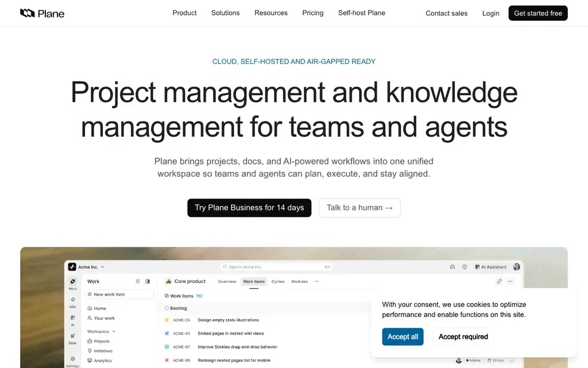This screenshot has width=588, height=368.
Task: Toggle the sidebar panel icon beside Work
Action: pos(148,281)
